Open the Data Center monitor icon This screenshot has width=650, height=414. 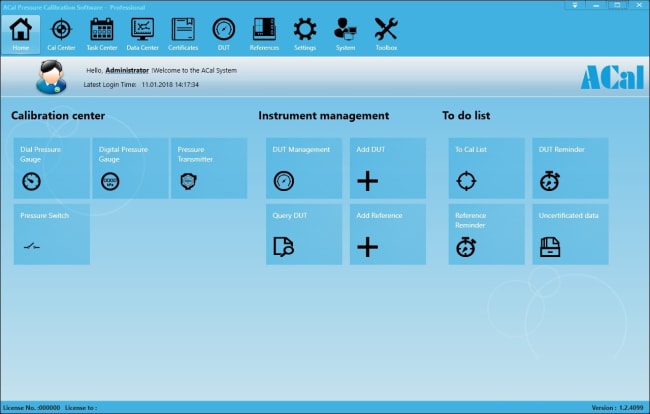[142, 34]
